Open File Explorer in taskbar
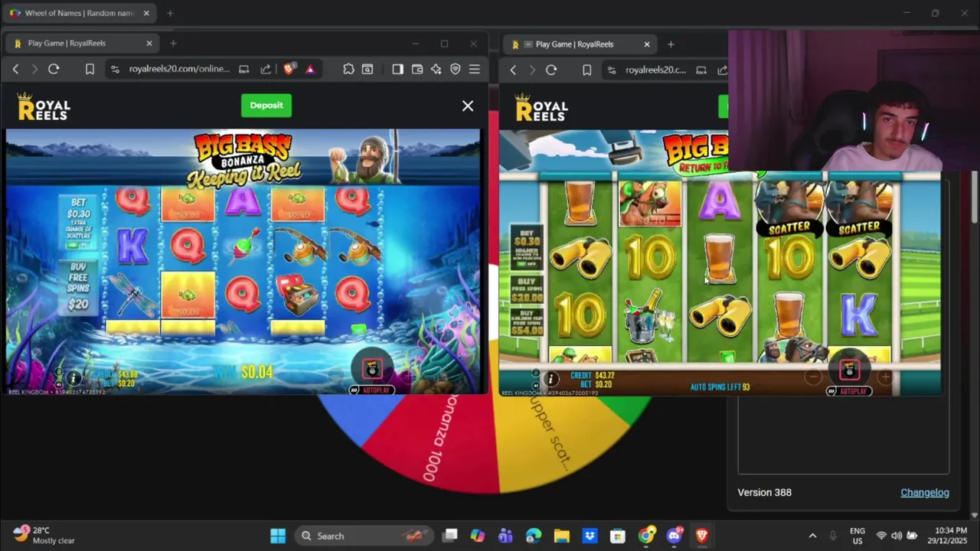Image resolution: width=980 pixels, height=551 pixels. (x=561, y=536)
